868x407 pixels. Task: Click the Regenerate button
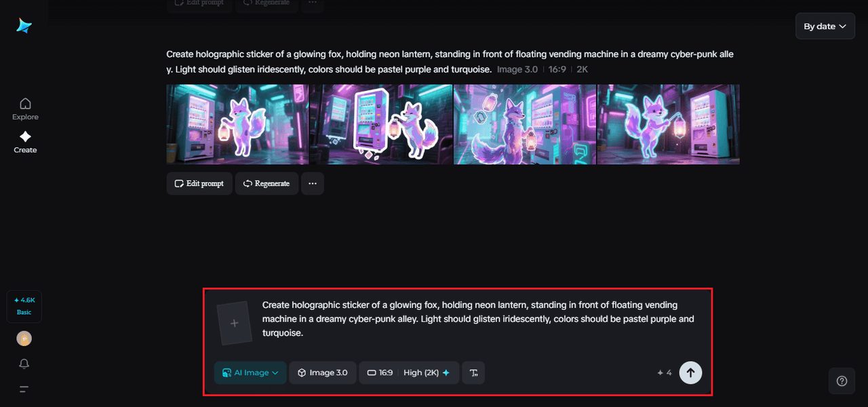click(x=267, y=184)
